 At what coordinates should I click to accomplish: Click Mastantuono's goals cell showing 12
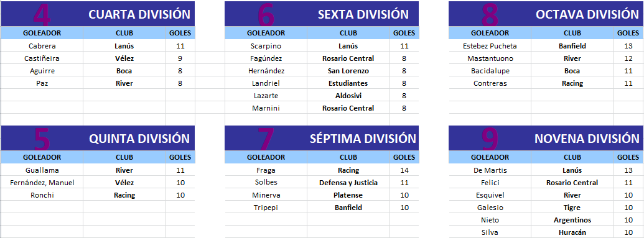pos(628,58)
